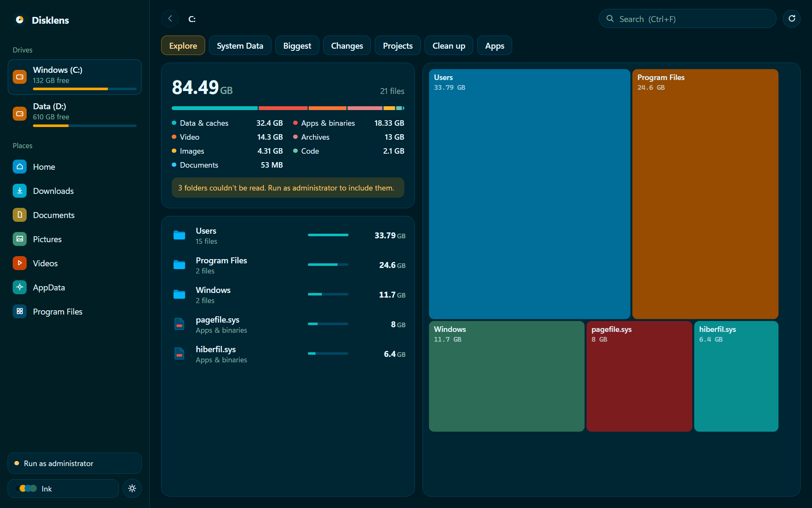Click the Videos play icon
812x508 pixels.
click(x=19, y=263)
